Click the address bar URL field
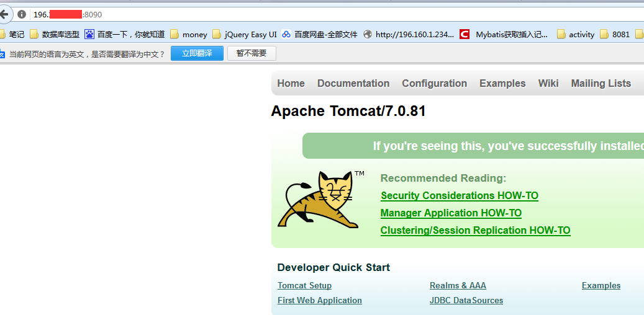644x315 pixels. 337,14
